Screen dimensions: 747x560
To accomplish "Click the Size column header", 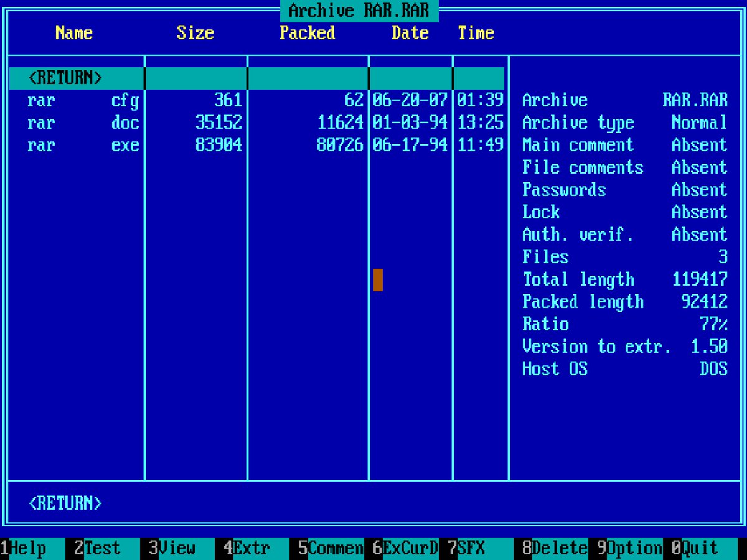I will (x=195, y=33).
